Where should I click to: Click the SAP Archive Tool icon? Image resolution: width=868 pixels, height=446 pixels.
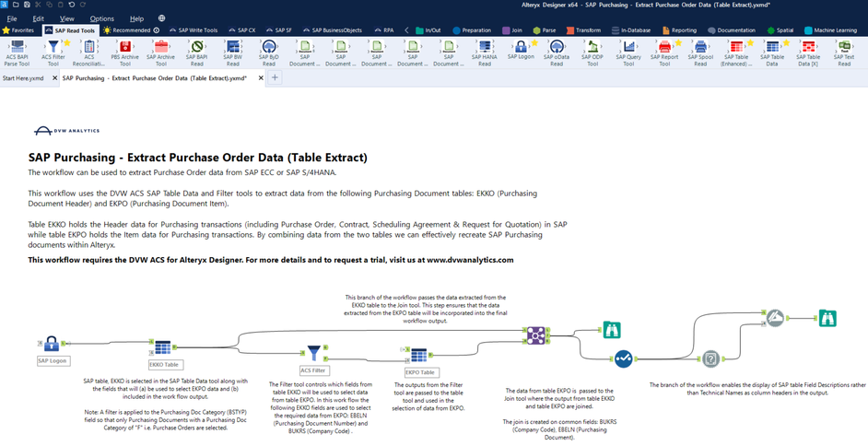pyautogui.click(x=161, y=53)
